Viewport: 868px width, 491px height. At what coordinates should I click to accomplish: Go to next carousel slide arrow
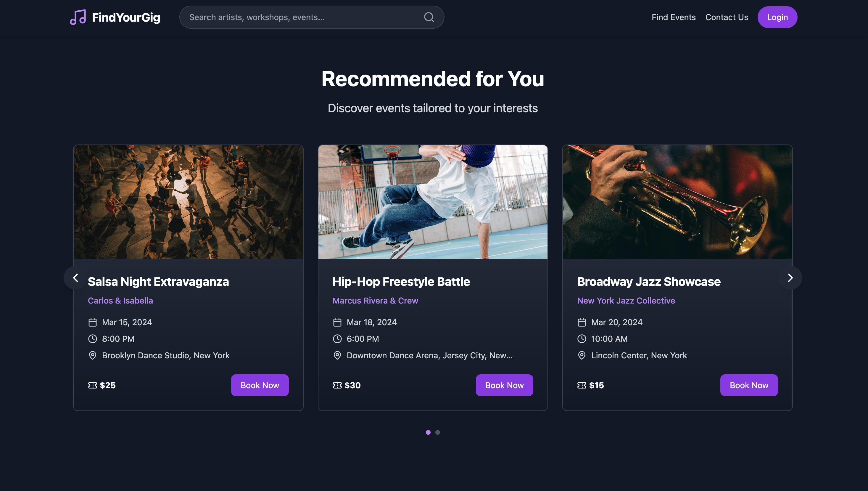coord(790,278)
